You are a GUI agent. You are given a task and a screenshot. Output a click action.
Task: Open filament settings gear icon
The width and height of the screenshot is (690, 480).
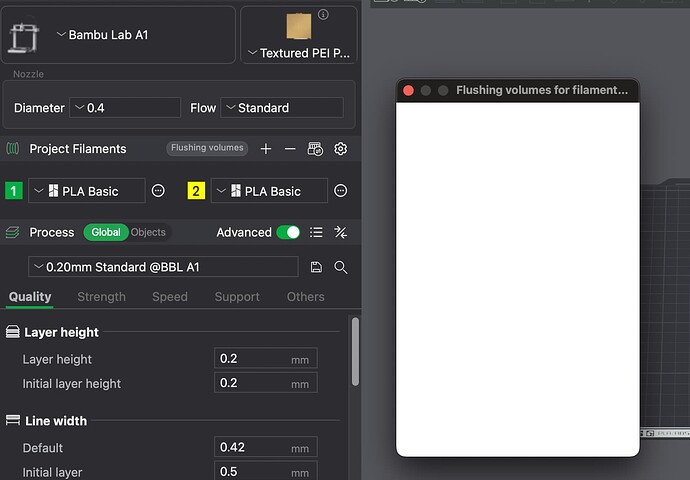tap(340, 149)
